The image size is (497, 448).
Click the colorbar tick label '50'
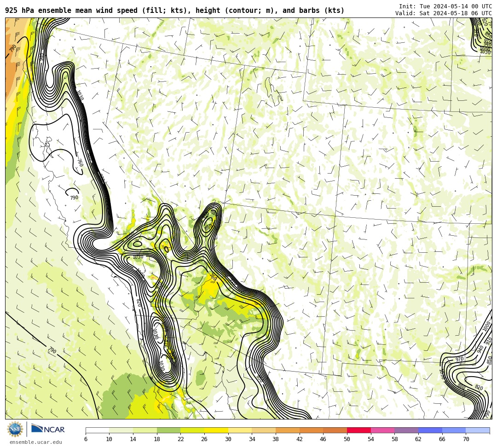tap(347, 439)
